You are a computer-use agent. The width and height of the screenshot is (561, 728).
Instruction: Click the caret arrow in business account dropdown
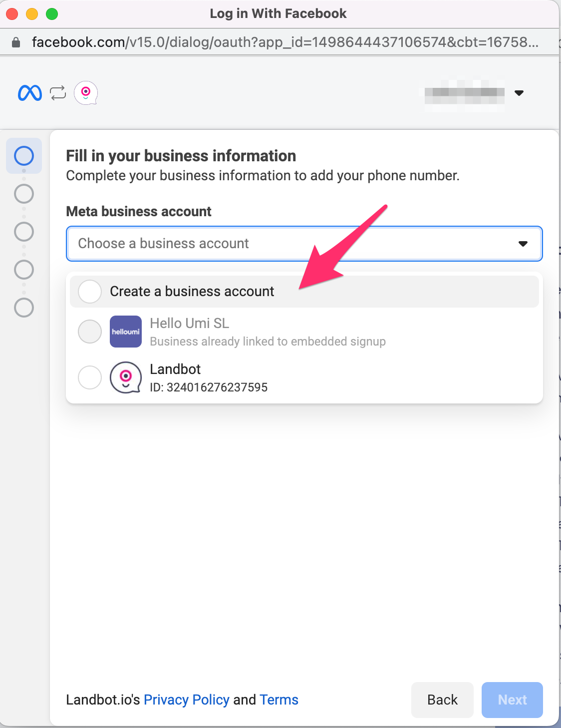(x=523, y=244)
